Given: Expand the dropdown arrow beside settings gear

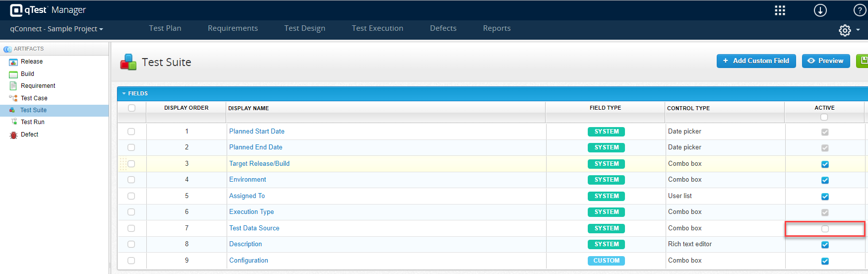Looking at the screenshot, I should click(858, 30).
